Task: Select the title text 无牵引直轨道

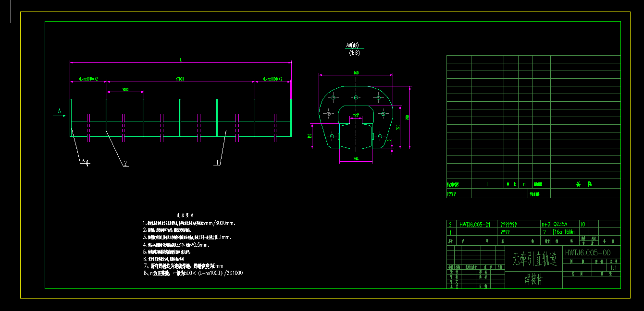Action: (534, 260)
